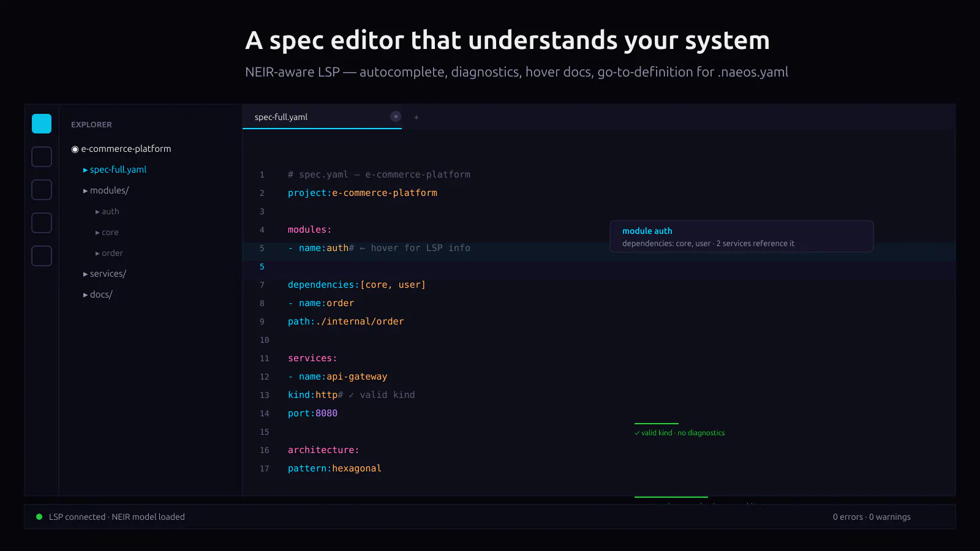Expand the modules/ folder in Explorer

106,190
